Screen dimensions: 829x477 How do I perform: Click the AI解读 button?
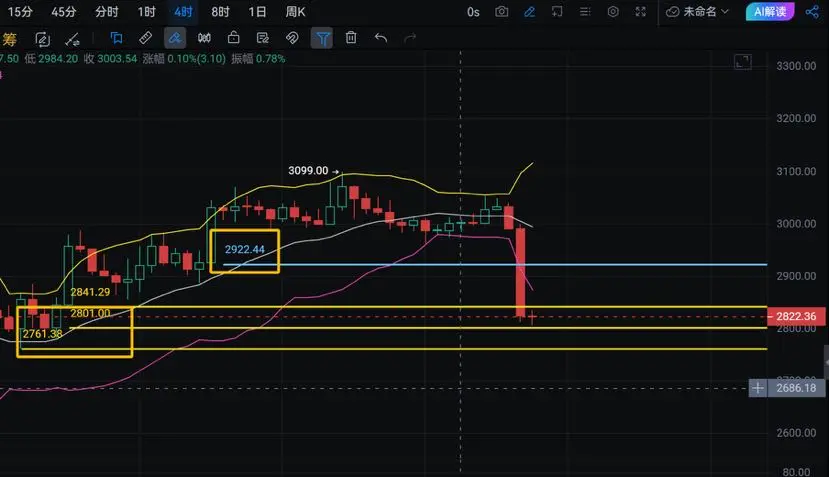coord(770,11)
